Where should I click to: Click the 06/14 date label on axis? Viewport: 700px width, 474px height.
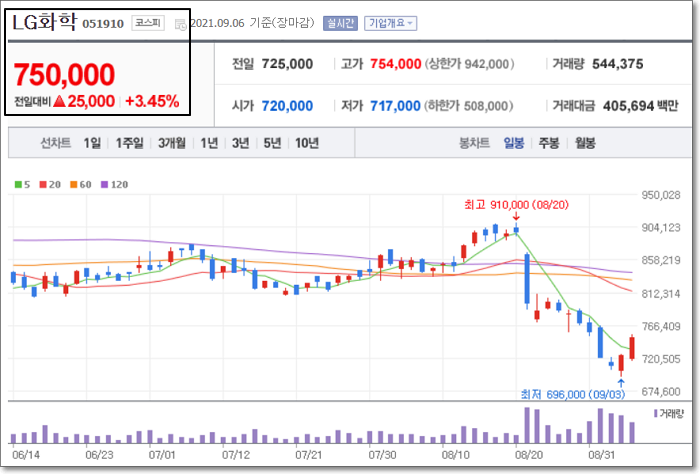pos(26,455)
